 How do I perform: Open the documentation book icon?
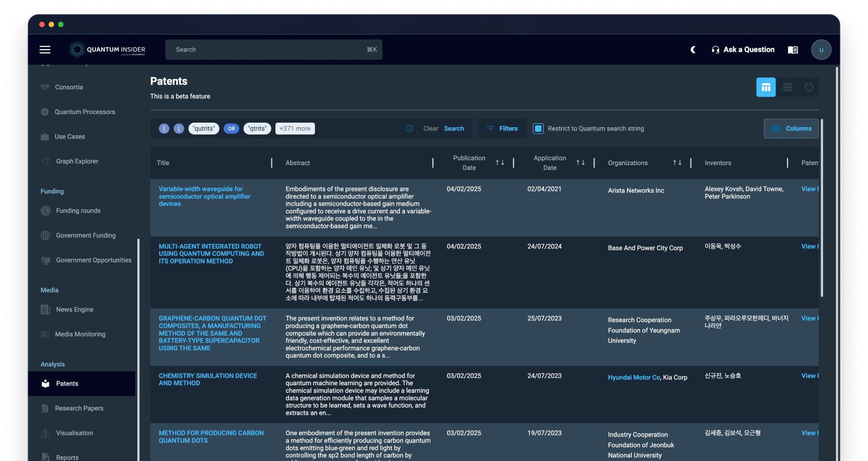793,50
